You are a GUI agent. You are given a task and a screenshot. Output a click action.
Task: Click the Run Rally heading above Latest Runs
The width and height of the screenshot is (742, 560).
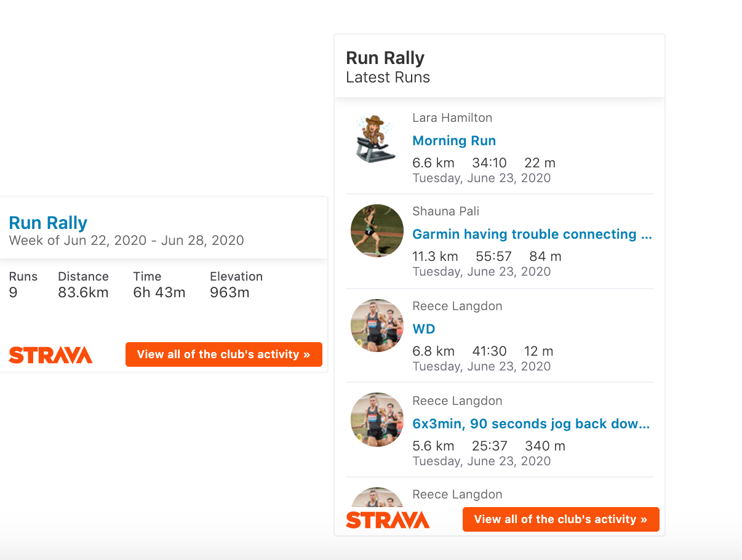point(385,57)
